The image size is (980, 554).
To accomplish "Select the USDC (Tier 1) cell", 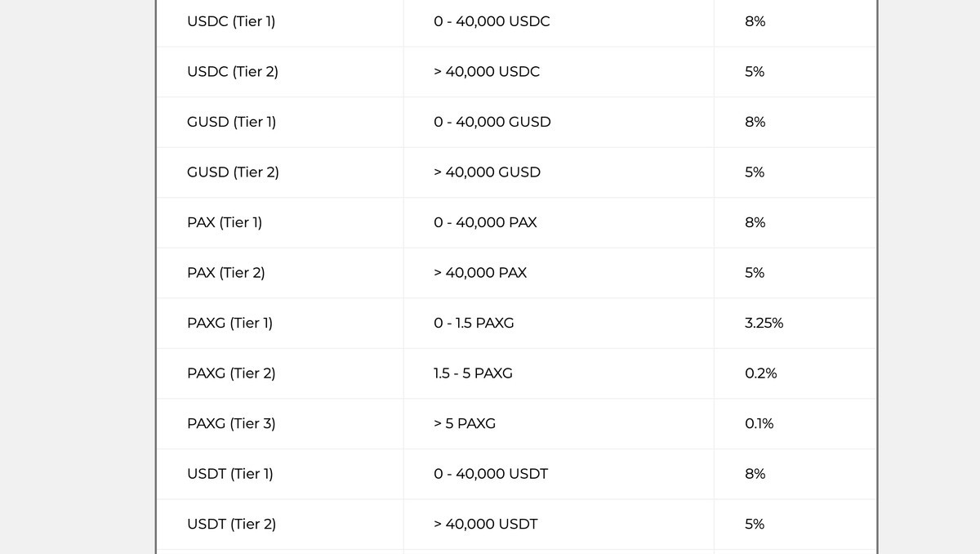I will pos(231,21).
